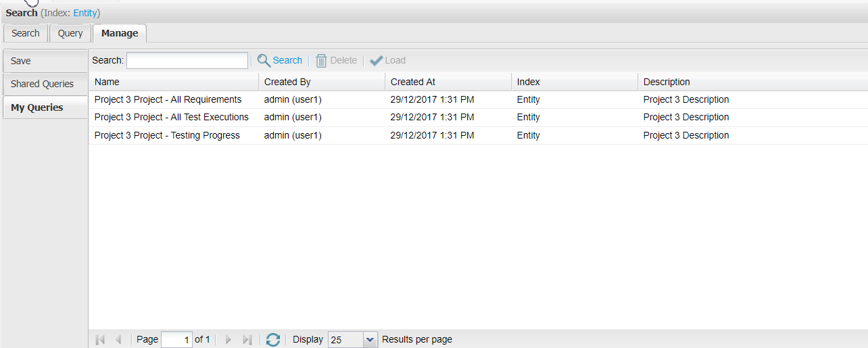Go to next page arrow icon
Screen dimensions: 868x348
[228, 340]
